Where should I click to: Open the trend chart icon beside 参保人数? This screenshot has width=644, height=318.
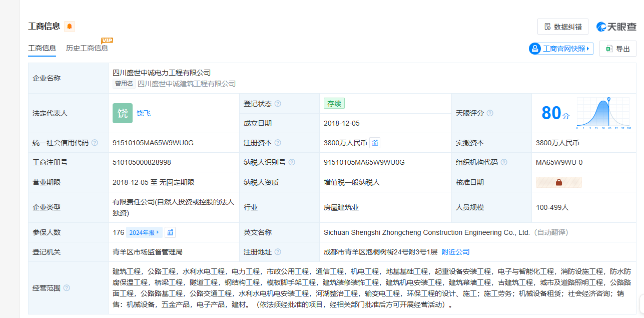click(x=170, y=232)
